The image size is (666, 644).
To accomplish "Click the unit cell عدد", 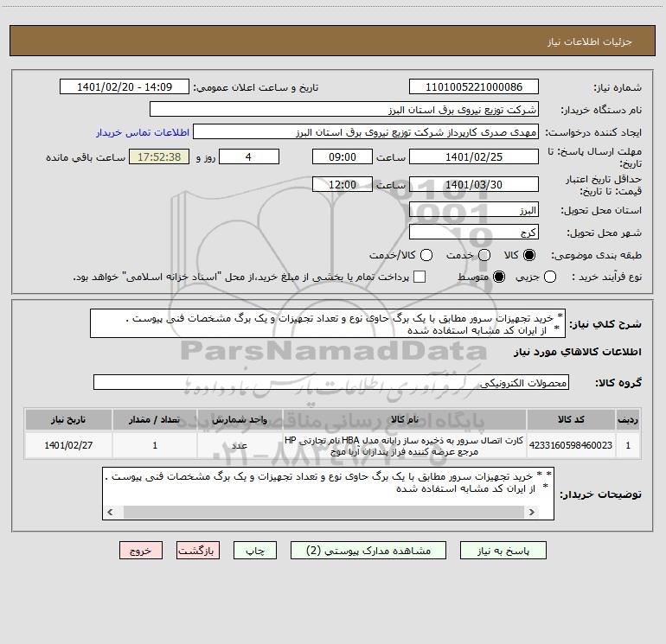I will coord(240,445).
